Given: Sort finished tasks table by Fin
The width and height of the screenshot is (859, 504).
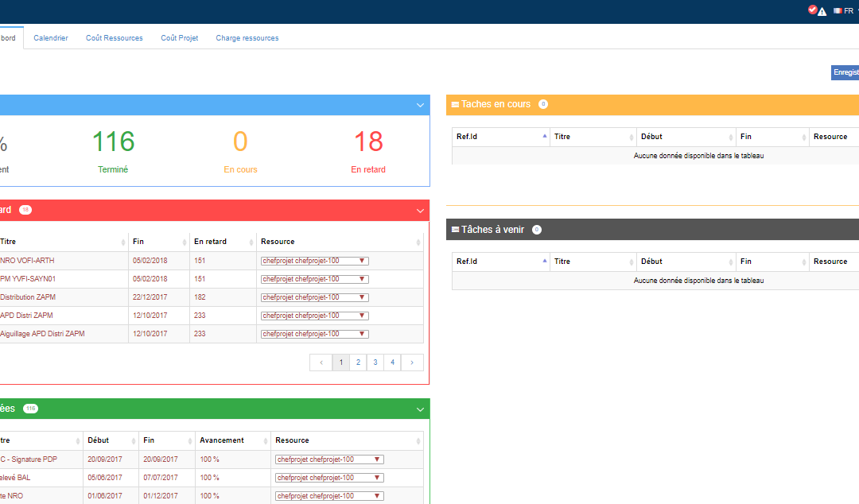Looking at the screenshot, I should 167,440.
